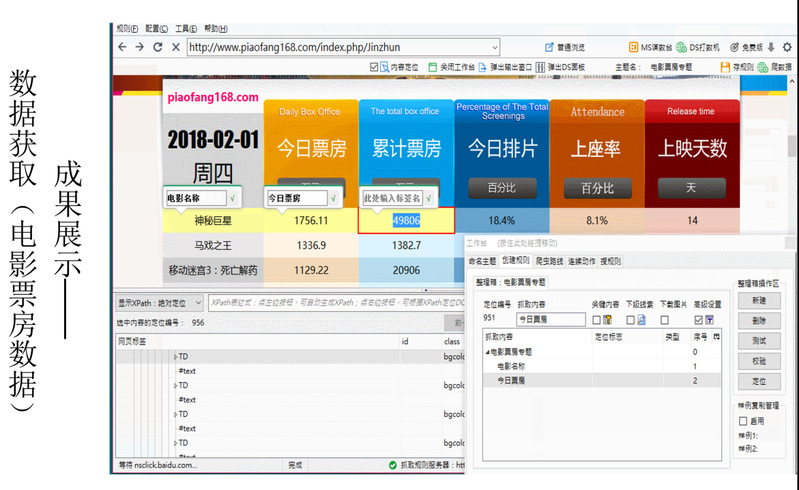The height and width of the screenshot is (490, 799).
Task: Open the 显示XPath positioning dropdown
Action: [x=199, y=302]
